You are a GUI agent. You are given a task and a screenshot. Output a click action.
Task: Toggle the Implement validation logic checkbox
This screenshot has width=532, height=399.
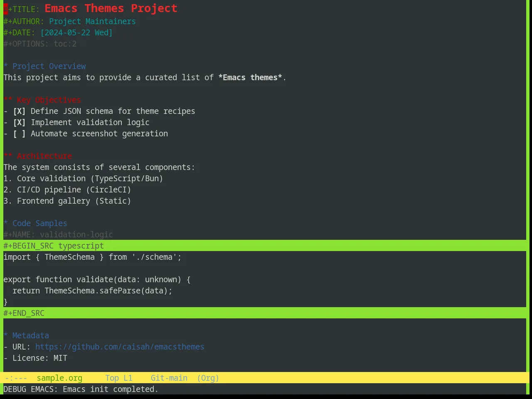(19, 123)
